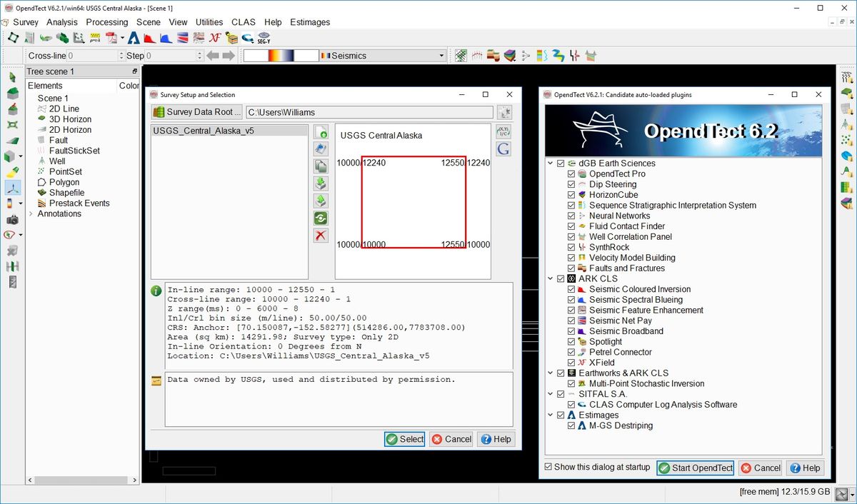This screenshot has width=857, height=504.
Task: Open the Processing menu
Action: [106, 22]
